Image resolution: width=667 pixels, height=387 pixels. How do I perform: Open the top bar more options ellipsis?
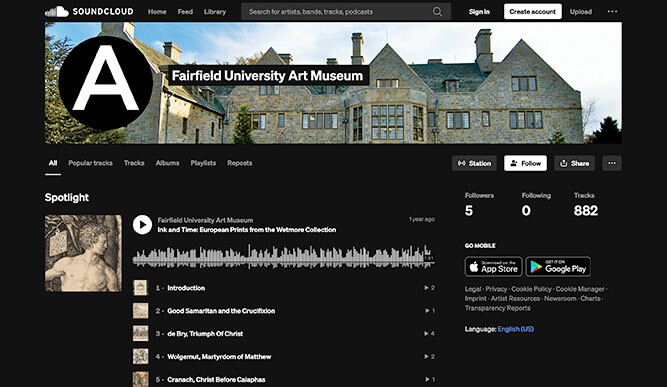(612, 11)
